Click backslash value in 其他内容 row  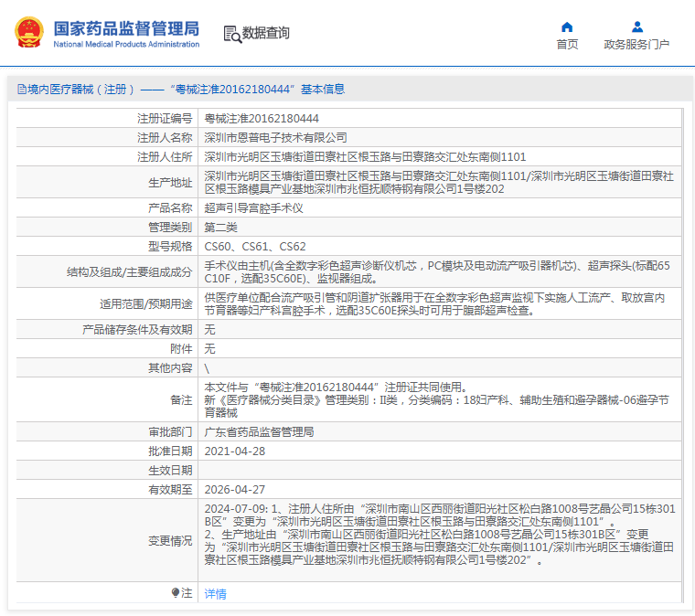pyautogui.click(x=207, y=368)
